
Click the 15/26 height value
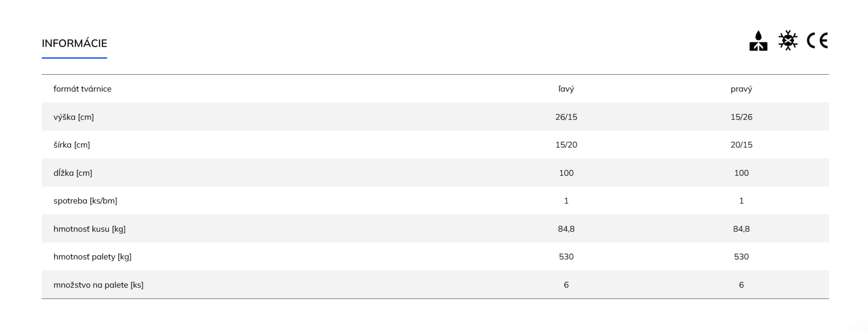pos(741,117)
